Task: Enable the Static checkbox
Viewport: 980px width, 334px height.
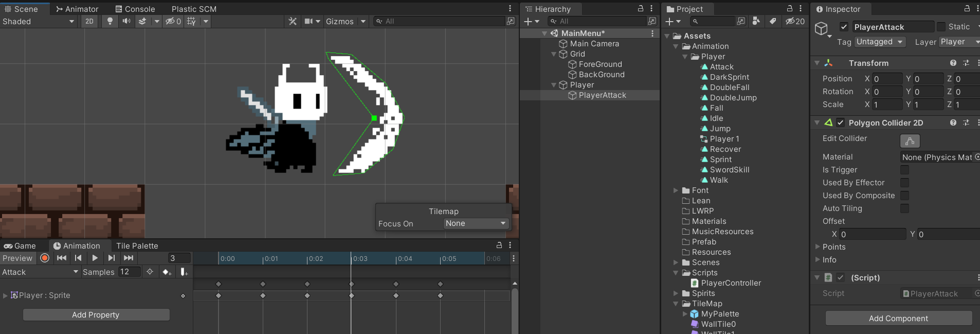Action: (x=941, y=27)
